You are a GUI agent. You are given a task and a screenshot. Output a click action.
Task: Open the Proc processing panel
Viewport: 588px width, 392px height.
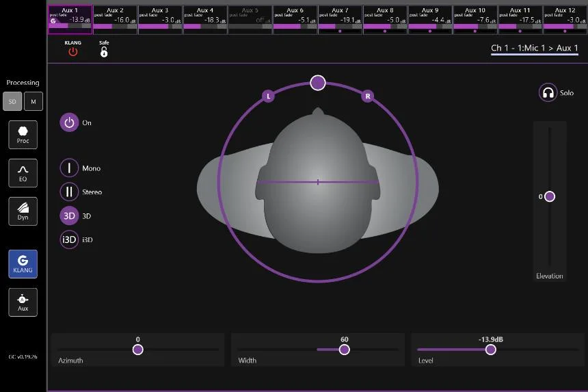click(x=23, y=135)
